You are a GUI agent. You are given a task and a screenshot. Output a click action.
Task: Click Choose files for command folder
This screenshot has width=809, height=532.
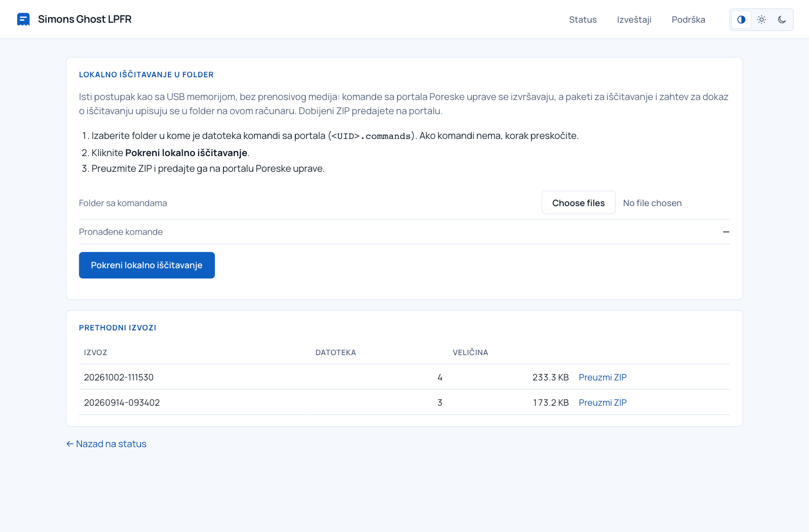578,203
